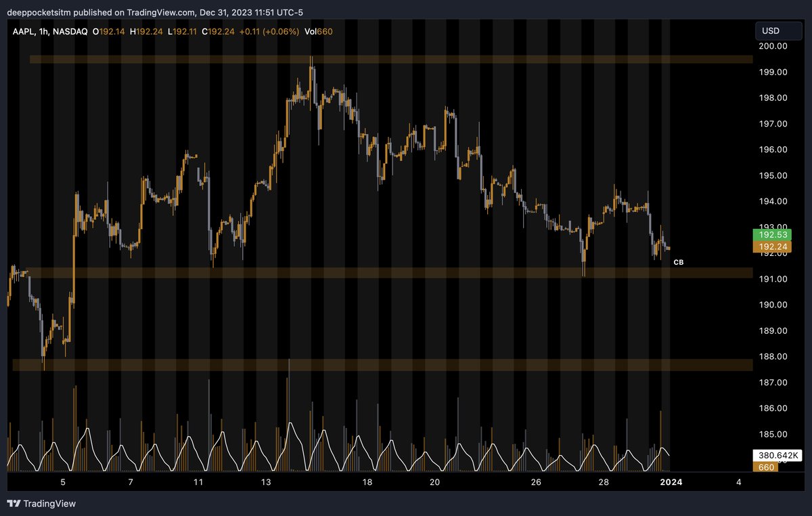
Task: Click the 7 date axis label
Action: (x=131, y=482)
